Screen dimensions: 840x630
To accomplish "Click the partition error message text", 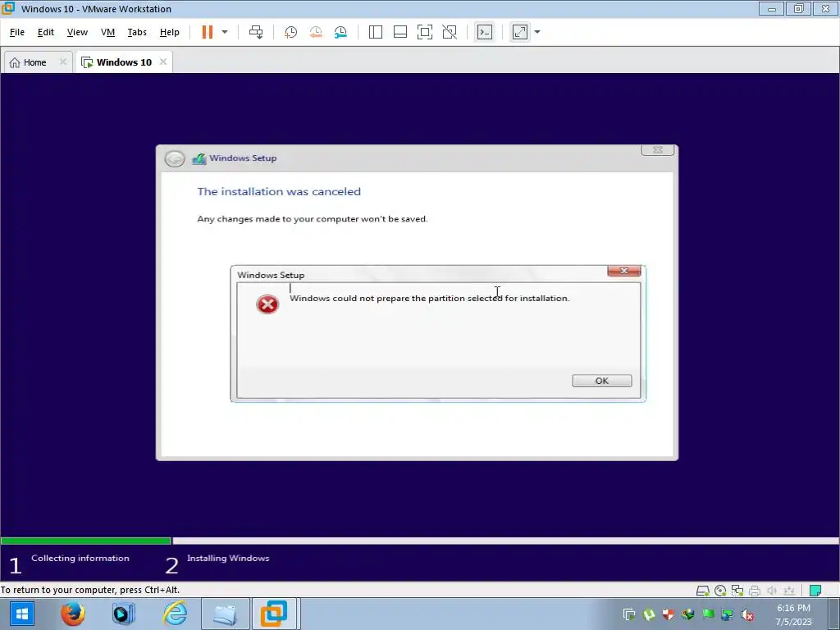I will tap(429, 298).
